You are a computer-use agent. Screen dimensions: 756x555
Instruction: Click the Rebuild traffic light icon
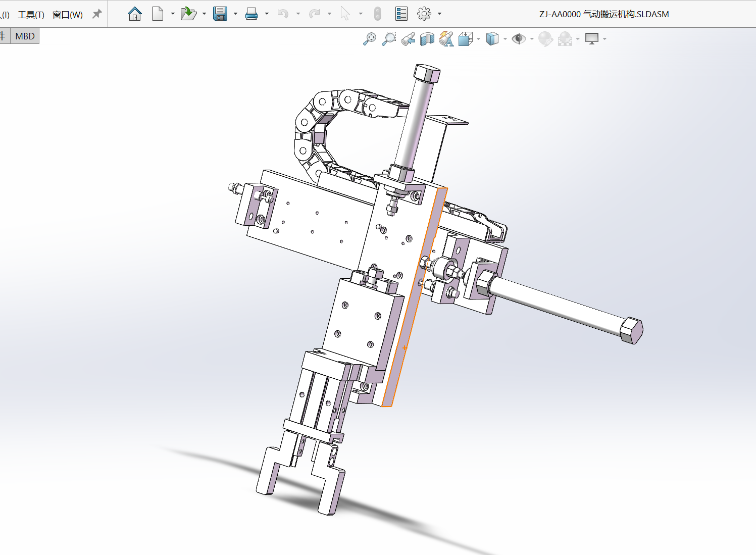coord(377,14)
